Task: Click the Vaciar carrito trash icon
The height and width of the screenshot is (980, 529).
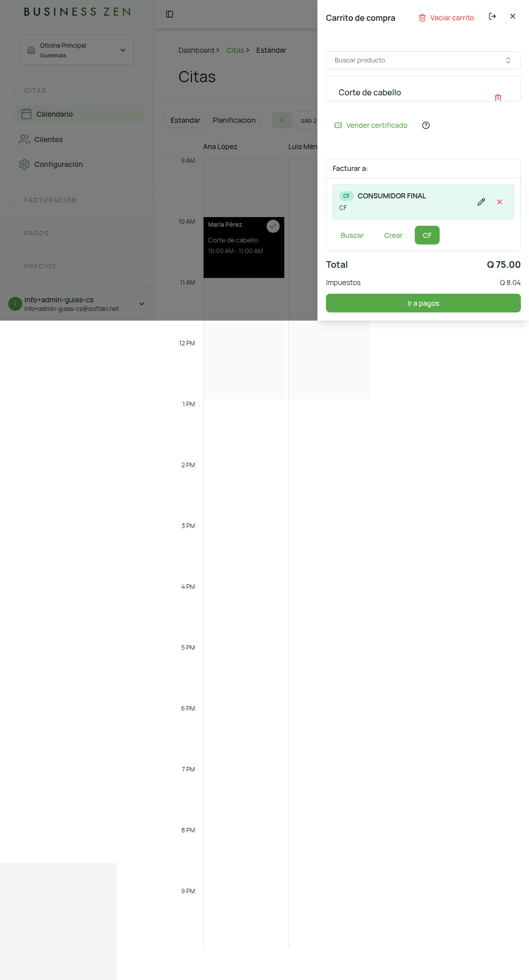Action: 422,18
